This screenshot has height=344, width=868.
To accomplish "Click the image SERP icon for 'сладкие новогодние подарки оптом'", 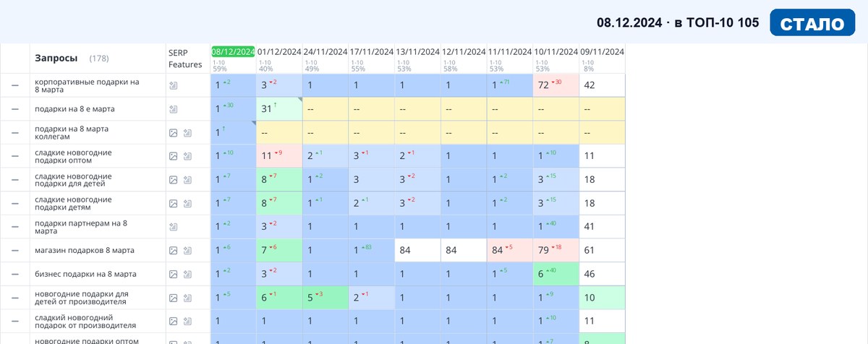I will (x=173, y=156).
